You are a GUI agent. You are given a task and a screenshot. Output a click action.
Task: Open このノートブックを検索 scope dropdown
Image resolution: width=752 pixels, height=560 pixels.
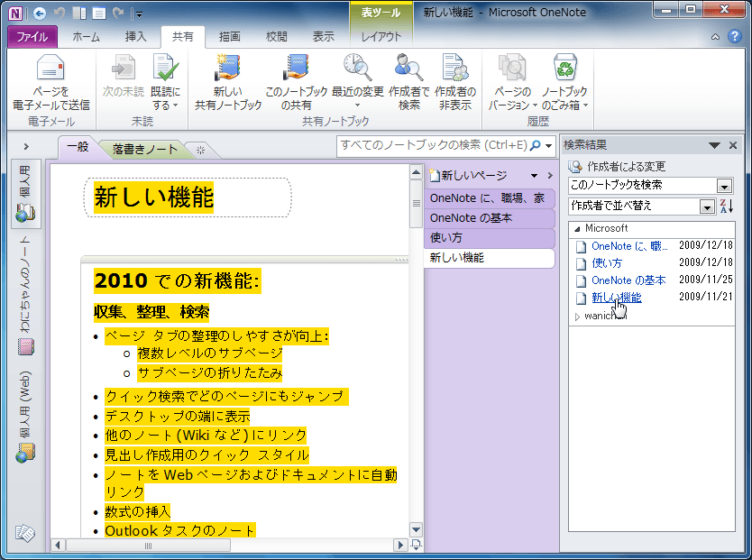point(724,186)
